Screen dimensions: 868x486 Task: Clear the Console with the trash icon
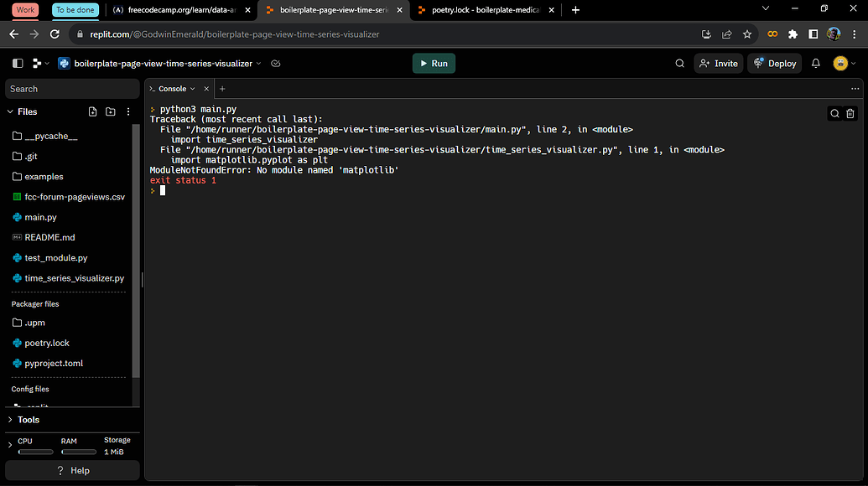[850, 112]
